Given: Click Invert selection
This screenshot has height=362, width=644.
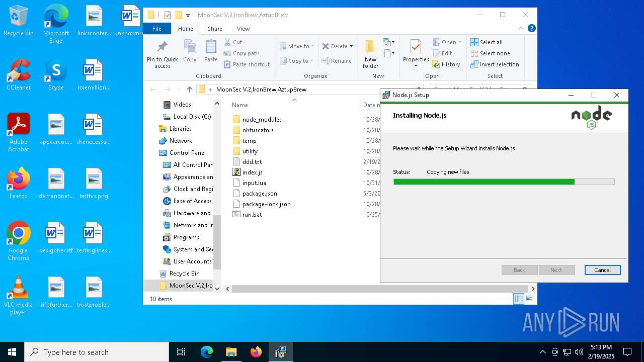Looking at the screenshot, I should [x=495, y=64].
